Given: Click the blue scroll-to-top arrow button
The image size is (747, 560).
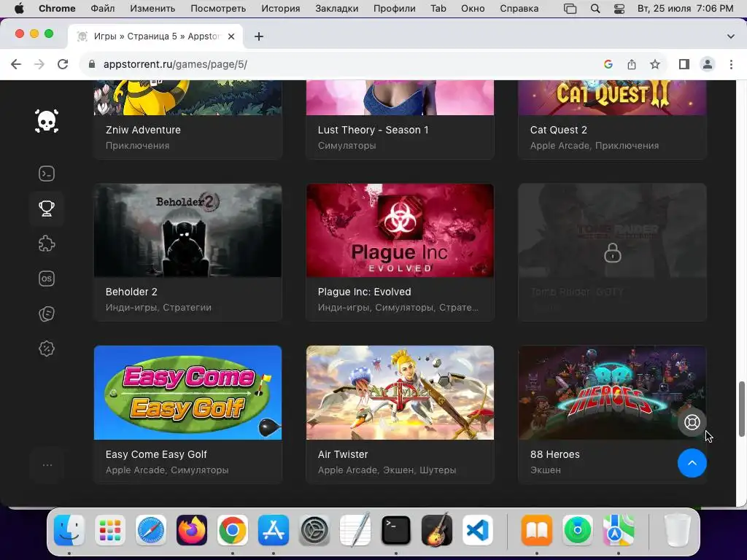Looking at the screenshot, I should [x=692, y=463].
